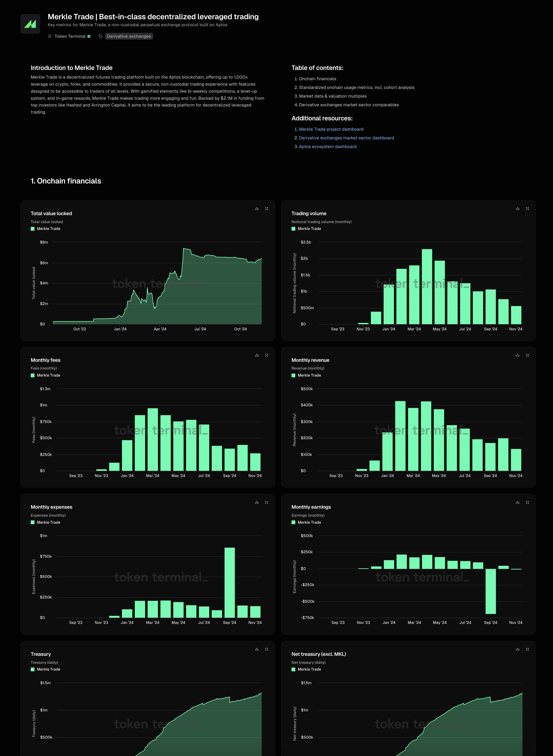Image resolution: width=553 pixels, height=756 pixels.
Task: Open Derivative exchanges market sector dashboard link
Action: point(346,138)
